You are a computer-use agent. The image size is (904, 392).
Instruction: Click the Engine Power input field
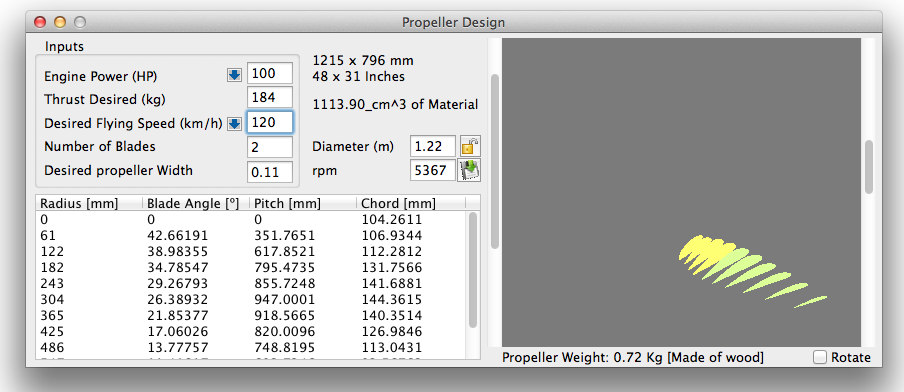click(270, 73)
